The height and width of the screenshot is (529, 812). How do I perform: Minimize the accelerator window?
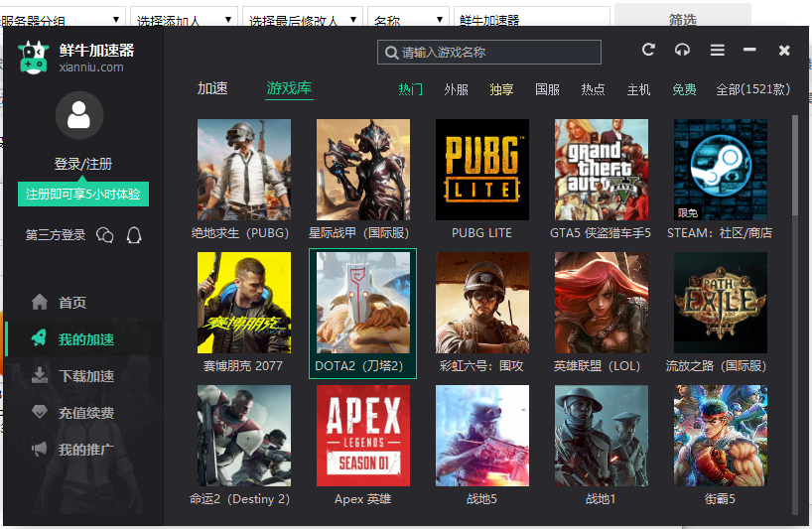tap(749, 50)
